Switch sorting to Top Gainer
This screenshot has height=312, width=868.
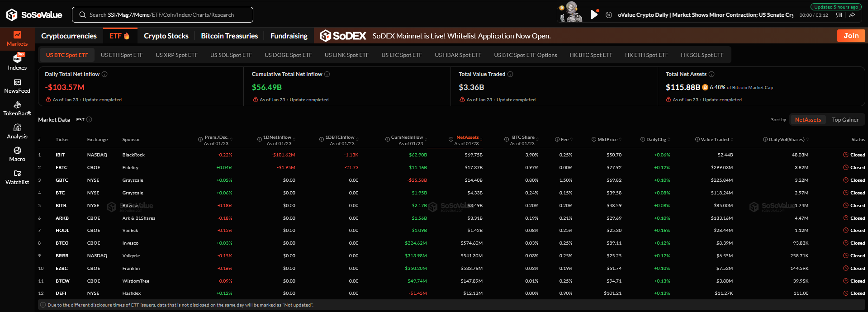tap(845, 120)
